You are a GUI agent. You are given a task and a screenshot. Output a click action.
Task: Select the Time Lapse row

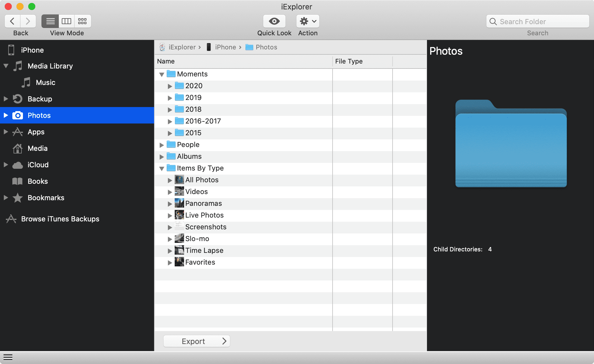[291, 251]
